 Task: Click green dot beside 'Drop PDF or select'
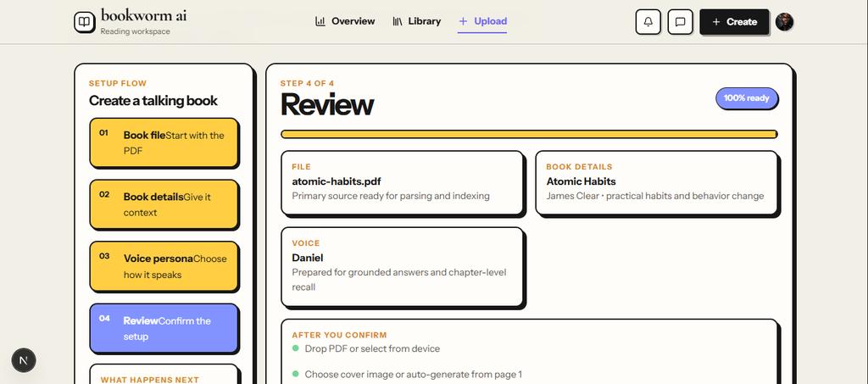(x=296, y=348)
